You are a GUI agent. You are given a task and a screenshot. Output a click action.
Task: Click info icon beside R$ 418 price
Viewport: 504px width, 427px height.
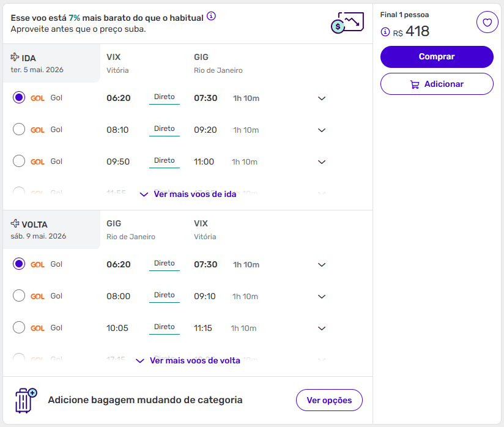(x=385, y=32)
